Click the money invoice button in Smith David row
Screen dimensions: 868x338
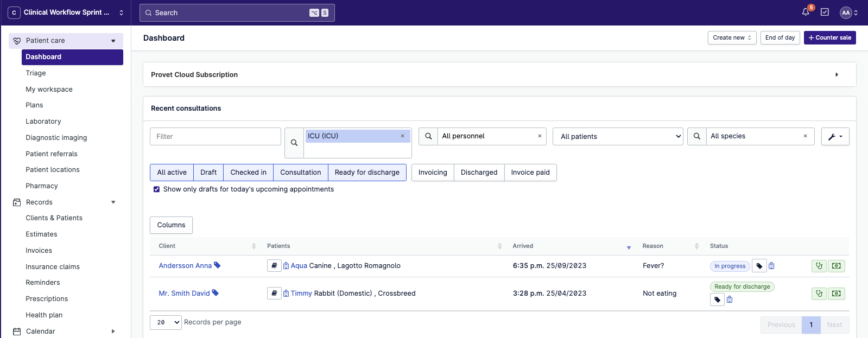coord(837,294)
